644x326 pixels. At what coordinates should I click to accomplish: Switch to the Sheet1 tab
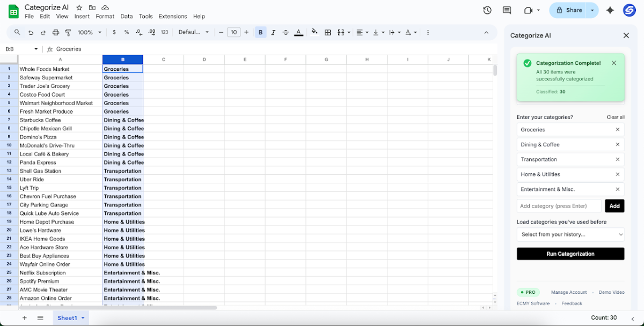[68, 318]
